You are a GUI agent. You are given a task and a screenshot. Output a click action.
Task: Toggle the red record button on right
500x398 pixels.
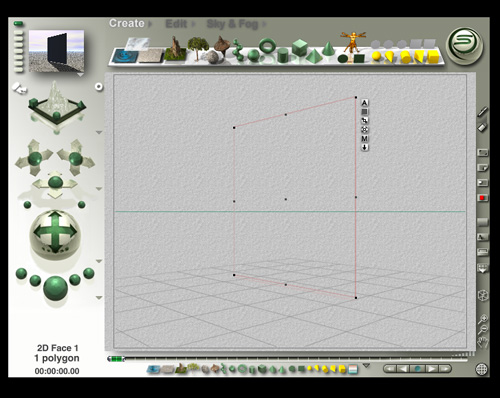click(x=482, y=198)
